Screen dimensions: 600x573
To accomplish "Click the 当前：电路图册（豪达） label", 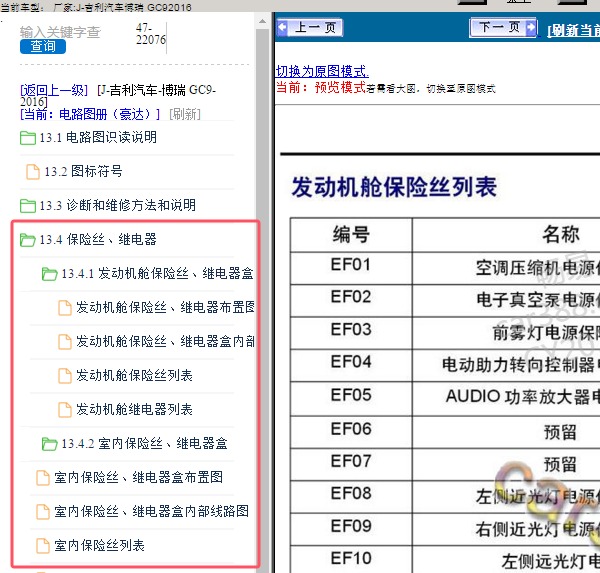I will [x=90, y=114].
